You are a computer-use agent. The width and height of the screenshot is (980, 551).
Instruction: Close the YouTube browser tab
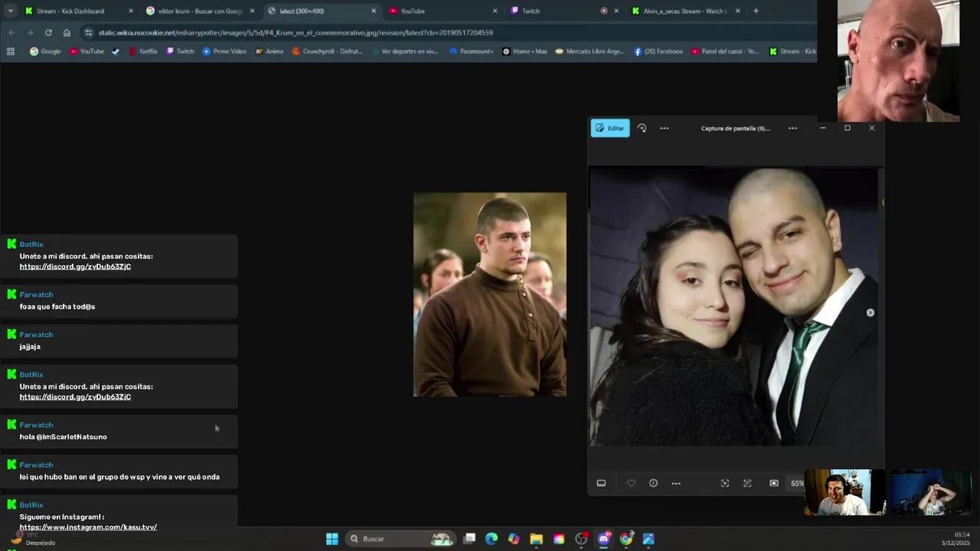[x=495, y=11]
